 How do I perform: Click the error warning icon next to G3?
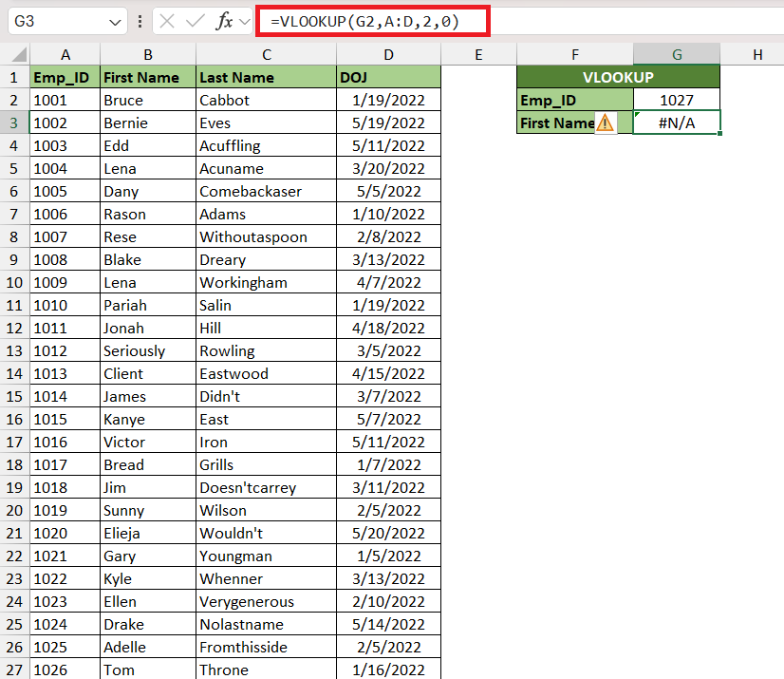pyautogui.click(x=606, y=123)
